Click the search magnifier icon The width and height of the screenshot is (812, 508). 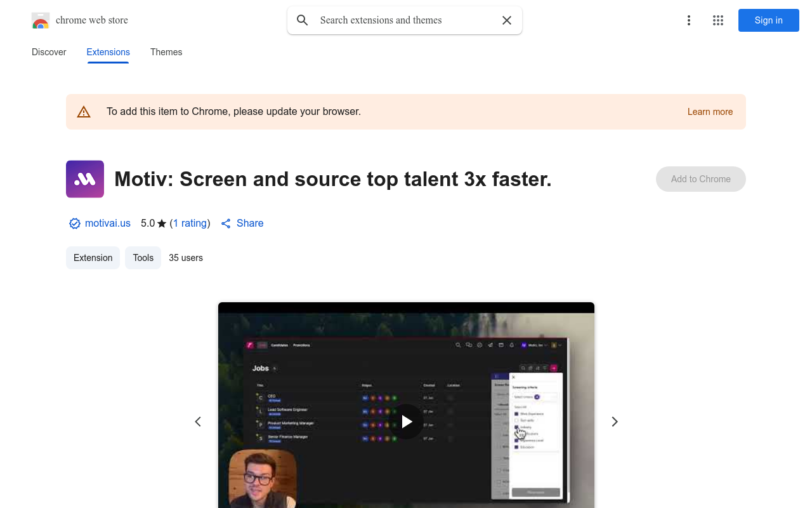[x=303, y=20]
